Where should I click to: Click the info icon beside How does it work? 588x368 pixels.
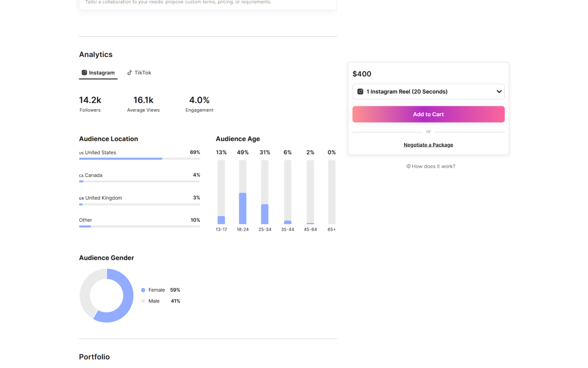(x=408, y=166)
